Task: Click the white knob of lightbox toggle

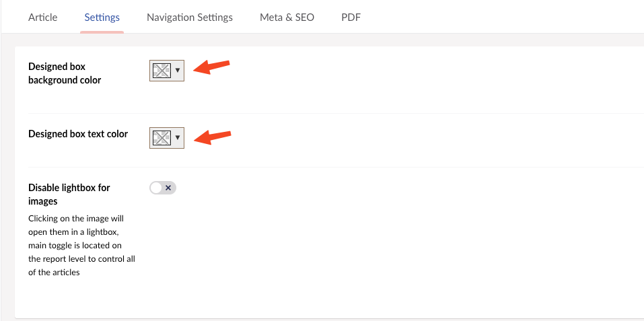Action: (157, 188)
